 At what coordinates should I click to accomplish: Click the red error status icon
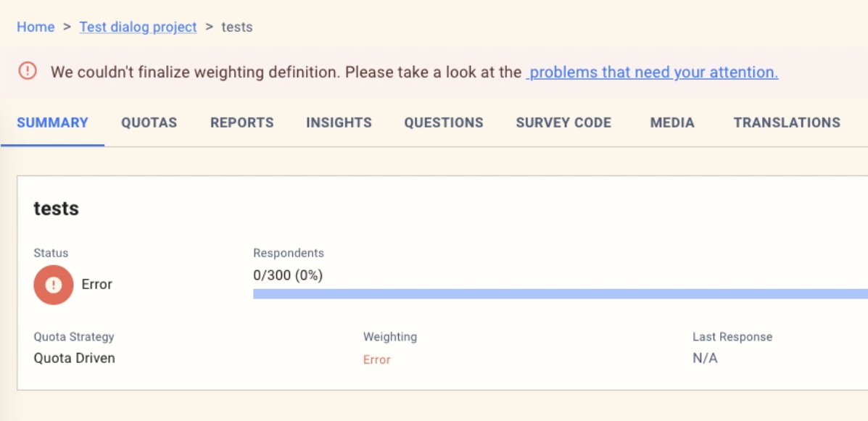pyautogui.click(x=53, y=285)
